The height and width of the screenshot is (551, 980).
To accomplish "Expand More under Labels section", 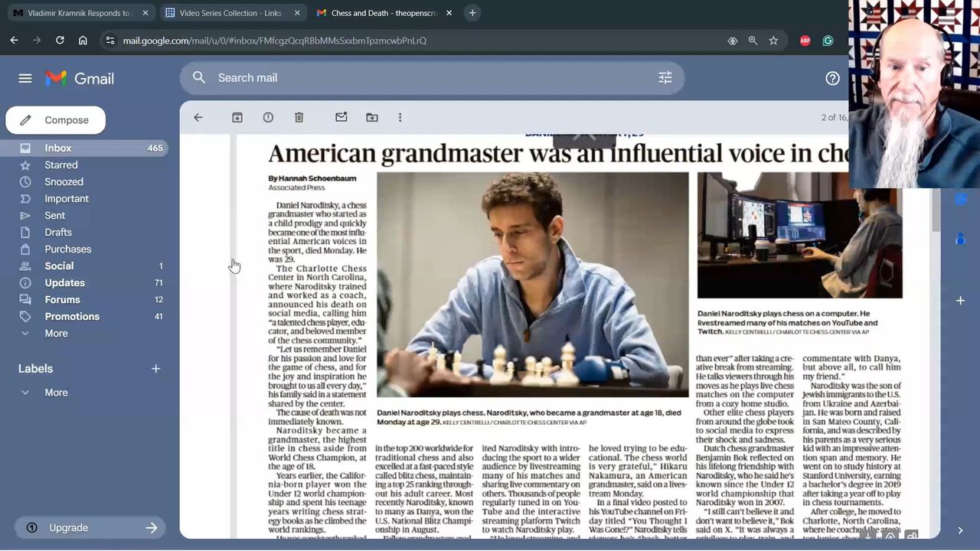I will coord(56,393).
